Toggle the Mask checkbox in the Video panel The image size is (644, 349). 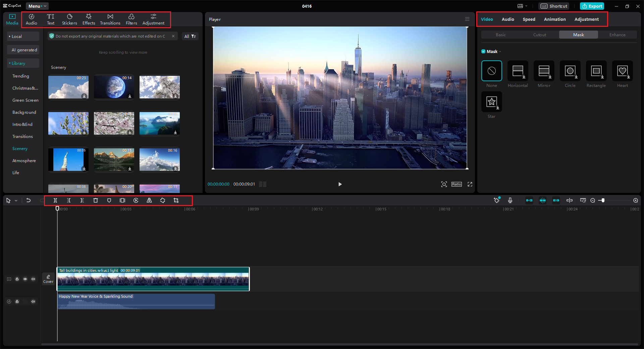[483, 51]
